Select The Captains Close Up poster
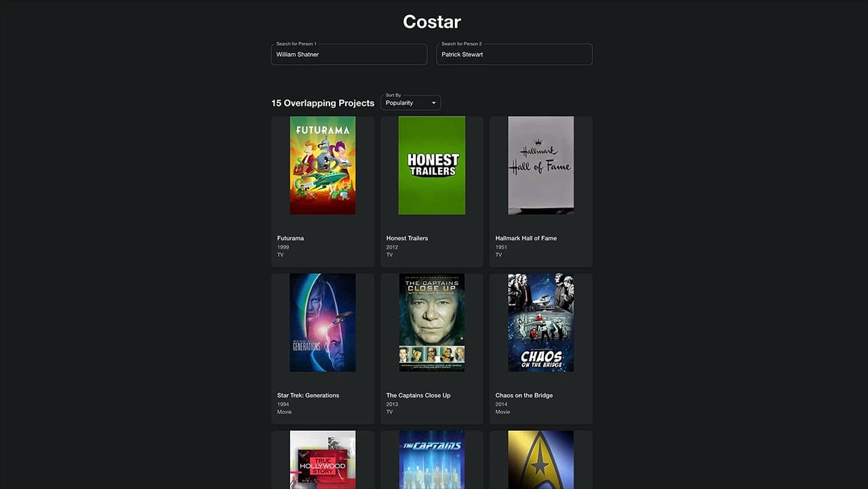868x489 pixels. coord(432,322)
